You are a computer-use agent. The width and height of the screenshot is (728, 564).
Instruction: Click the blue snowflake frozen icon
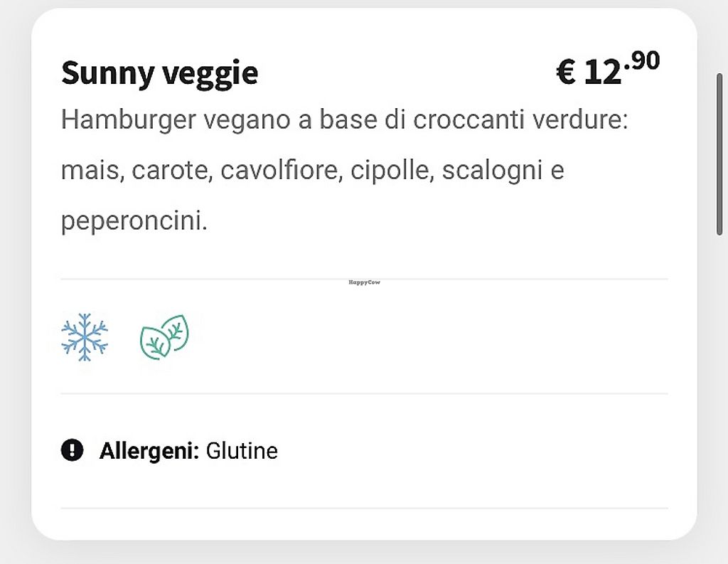pyautogui.click(x=85, y=336)
